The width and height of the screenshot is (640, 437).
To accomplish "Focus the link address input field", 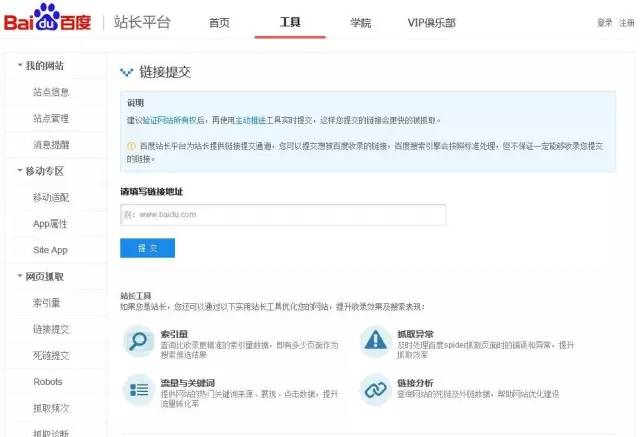I will click(283, 215).
